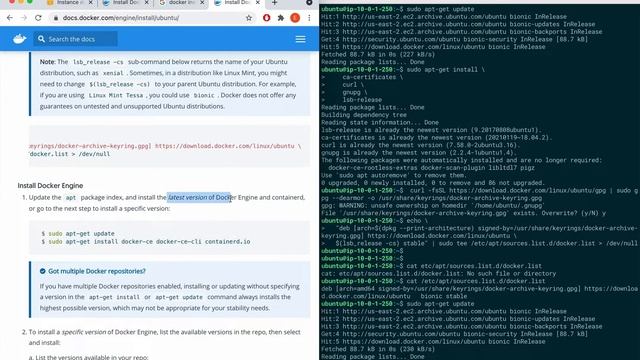Click terminal line lsb-release is already the newest version
This screenshot has width=640, height=360.
click(431, 130)
